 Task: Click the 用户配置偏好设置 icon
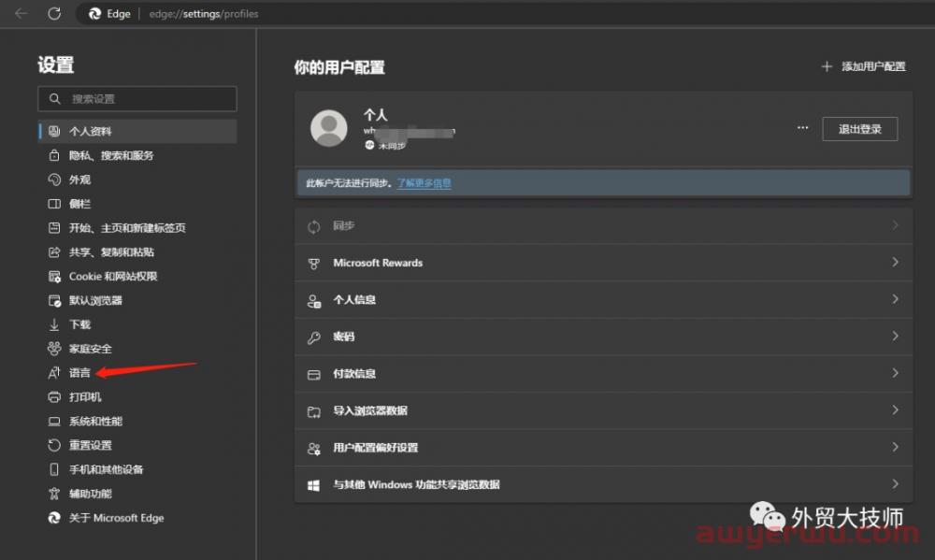click(313, 449)
